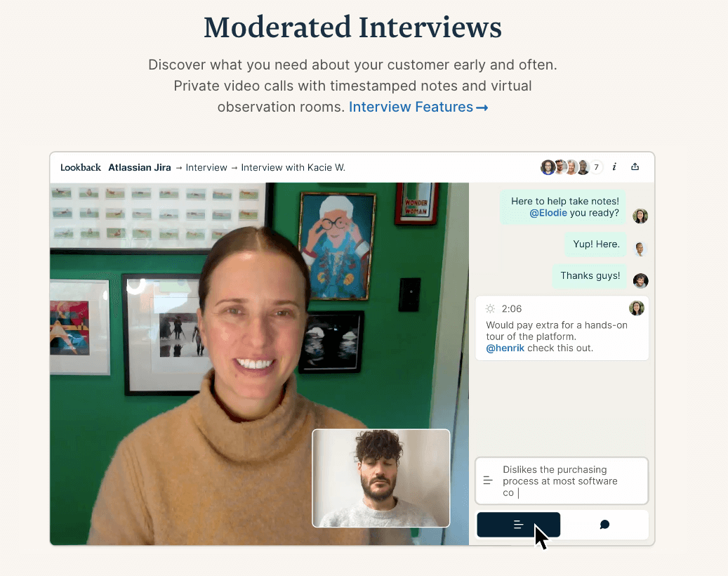The width and height of the screenshot is (728, 576).
Task: Click the @henrik mention
Action: coord(504,348)
